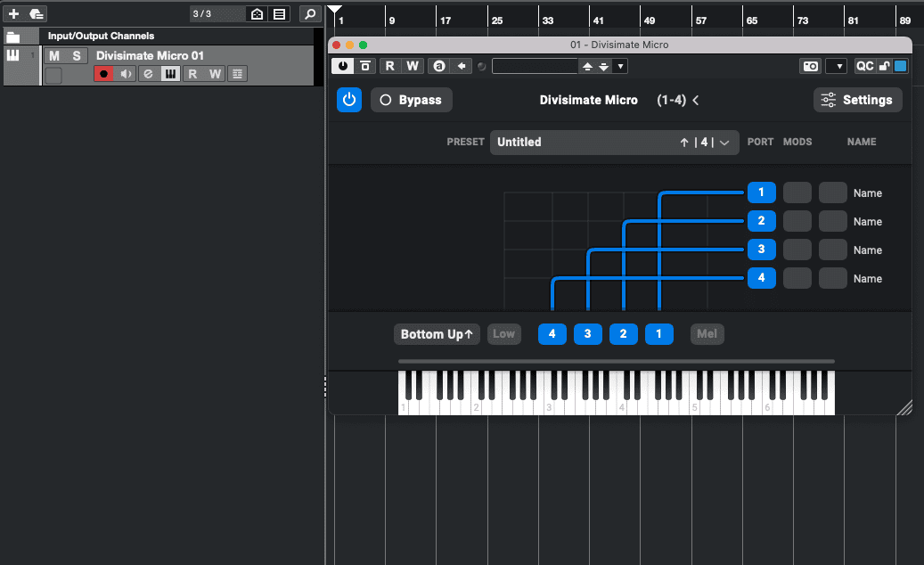Viewport: 924px width, 565px height.
Task: Click ruler marker at bar 81
Action: 853,20
